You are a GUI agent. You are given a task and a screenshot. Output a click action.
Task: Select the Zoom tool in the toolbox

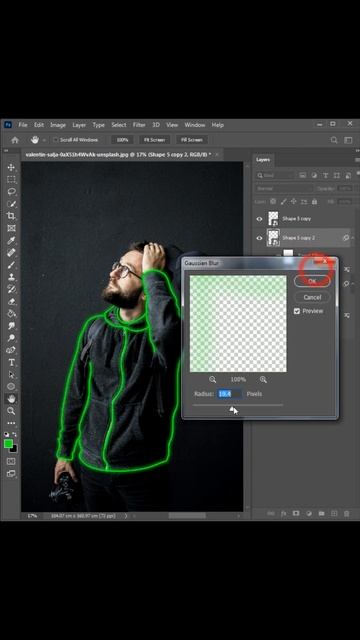[11, 411]
